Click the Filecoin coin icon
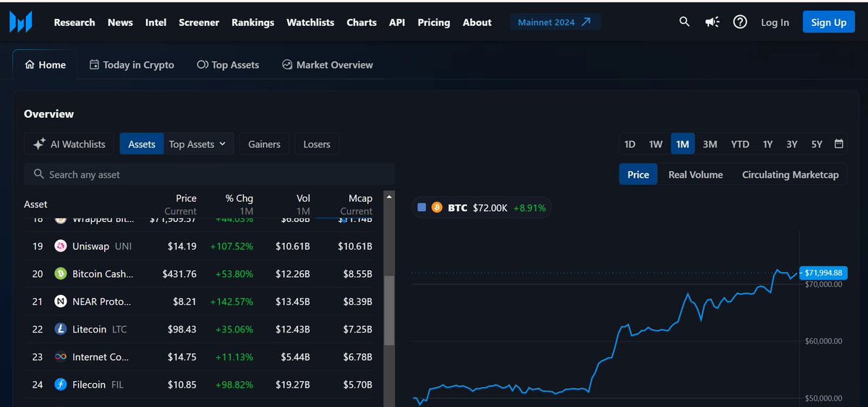This screenshot has width=868, height=407. point(61,385)
